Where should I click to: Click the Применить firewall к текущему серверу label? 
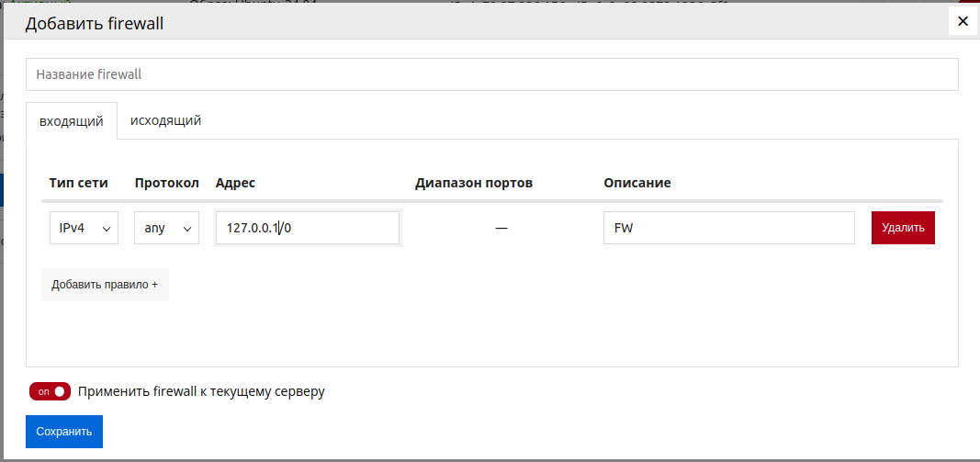[x=201, y=392]
